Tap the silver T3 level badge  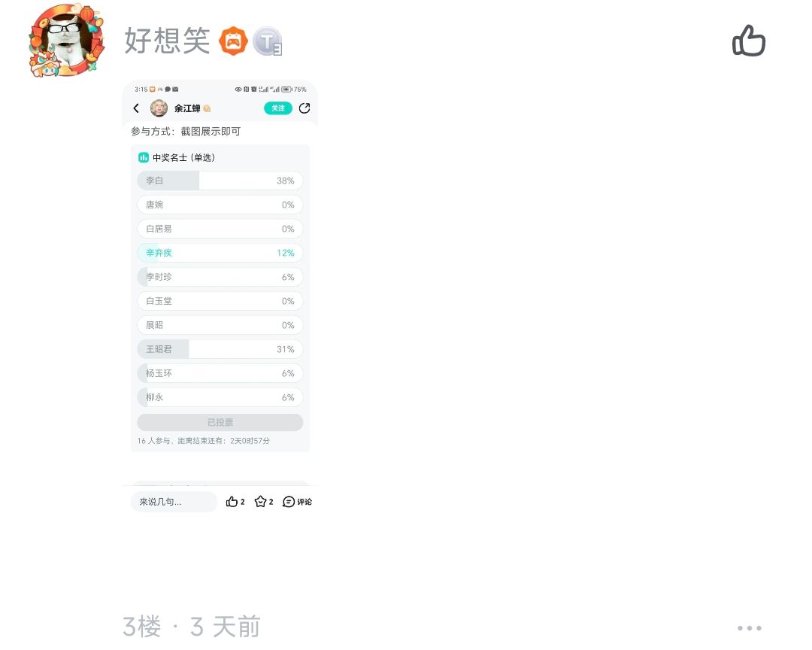click(x=267, y=41)
